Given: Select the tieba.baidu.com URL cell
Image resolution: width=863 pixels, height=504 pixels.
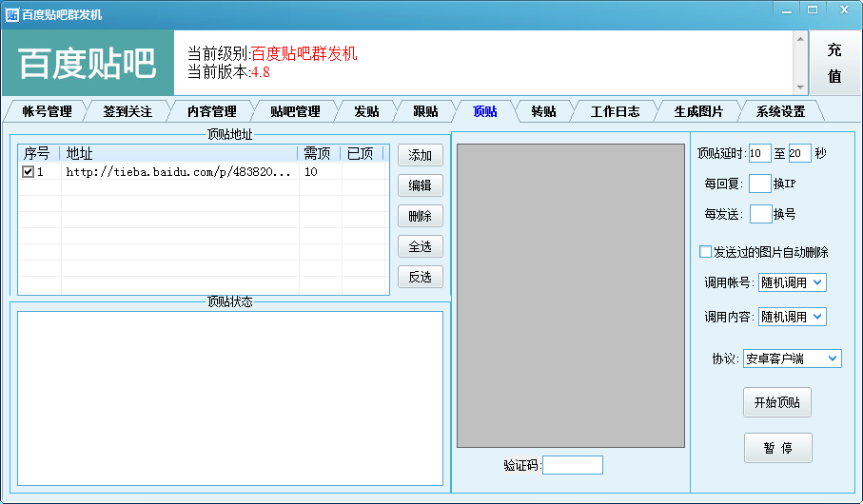Looking at the screenshot, I should [178, 172].
